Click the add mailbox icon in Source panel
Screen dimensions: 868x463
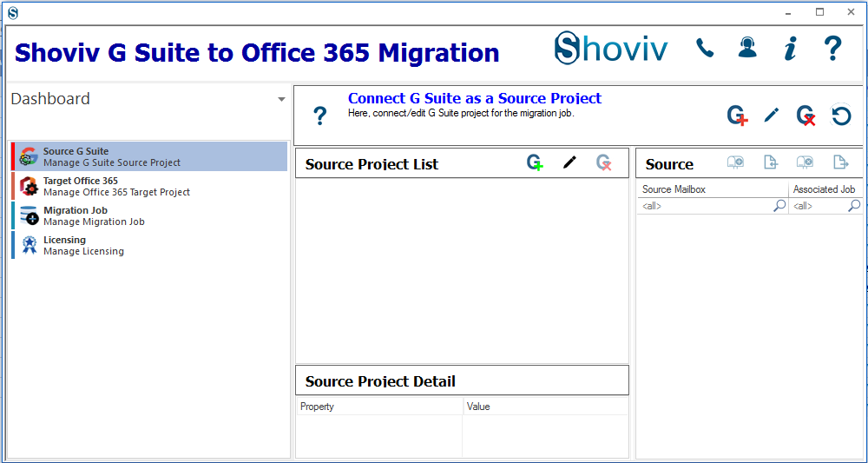[x=735, y=162]
